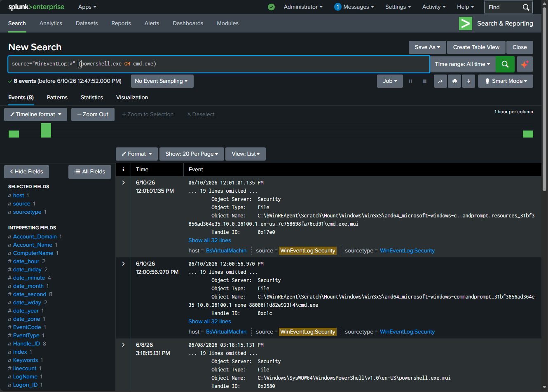Open the Save As dropdown
This screenshot has height=392, width=548.
tap(427, 47)
